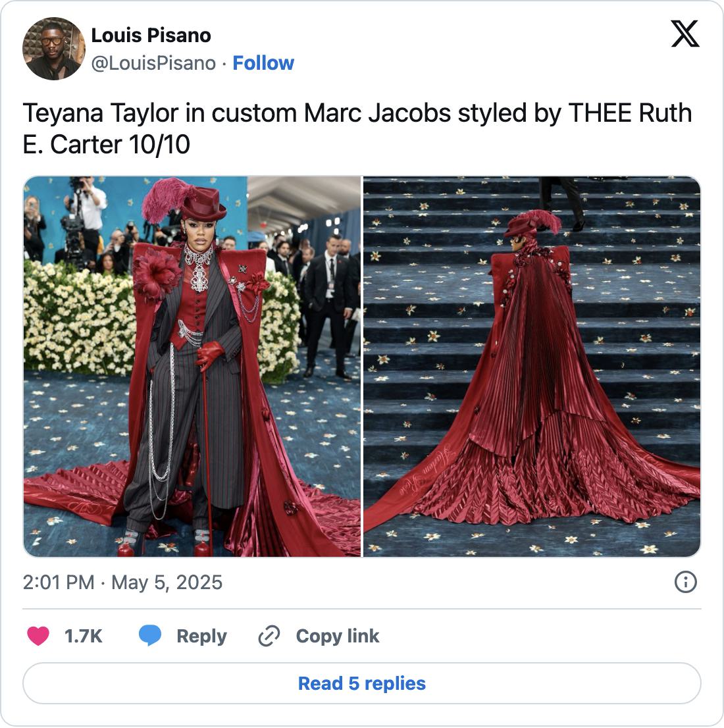
Task: Open the tweet info icon
Action: click(x=685, y=582)
